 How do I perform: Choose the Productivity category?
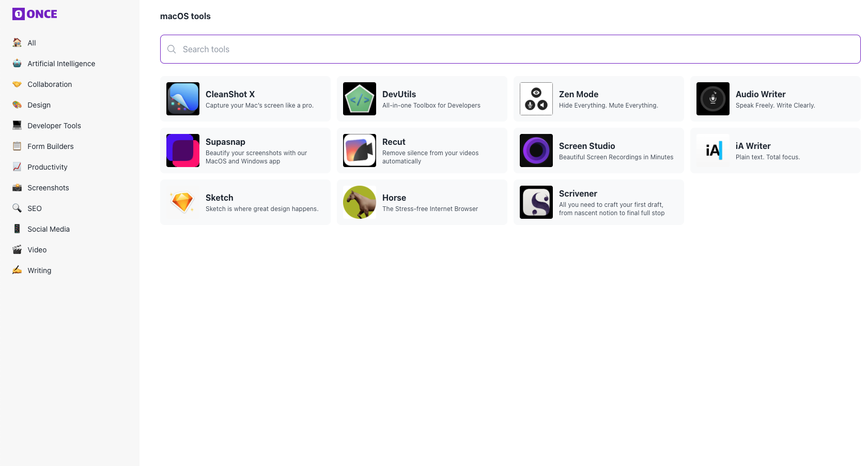pyautogui.click(x=48, y=167)
